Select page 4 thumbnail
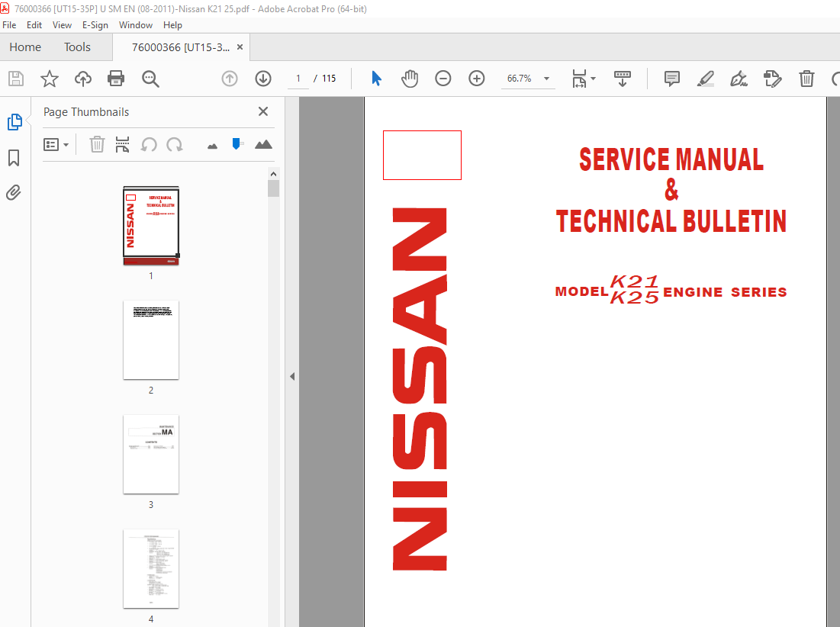 (151, 568)
